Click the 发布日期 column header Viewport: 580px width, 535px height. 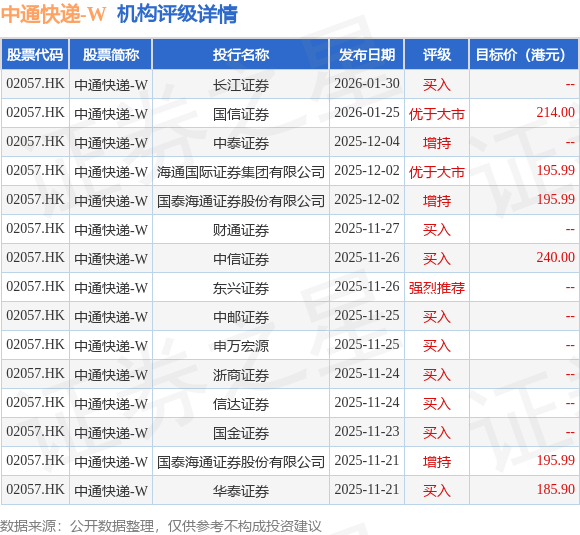[x=367, y=55]
